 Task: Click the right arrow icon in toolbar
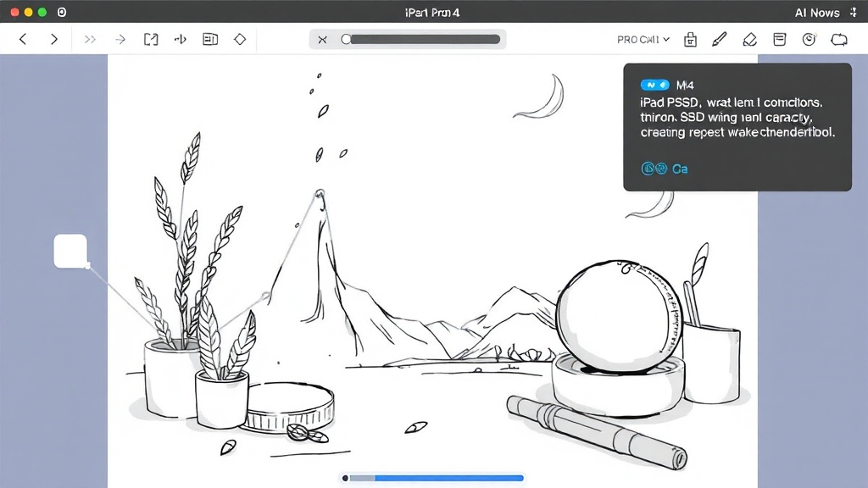coord(120,39)
